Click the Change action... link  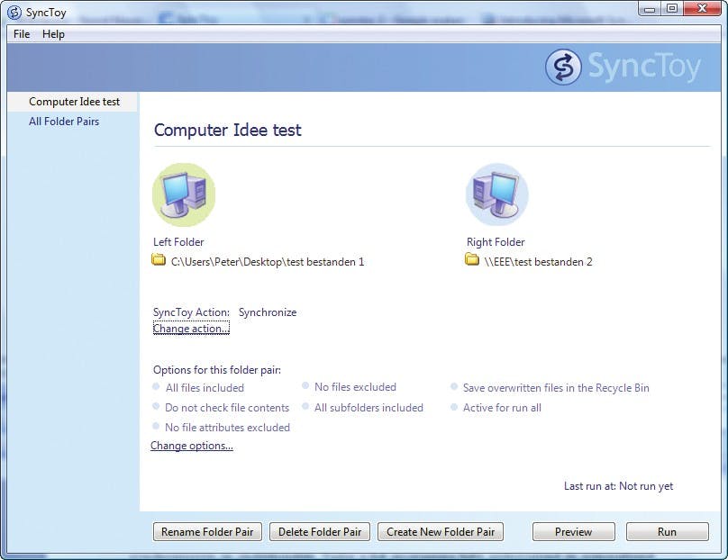pos(191,329)
